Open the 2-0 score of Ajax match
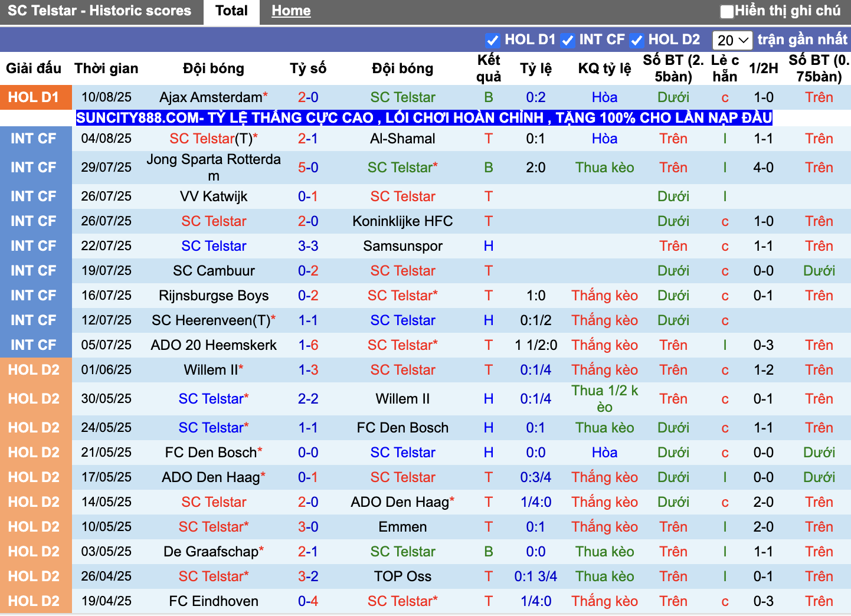The height and width of the screenshot is (616, 851). point(308,97)
